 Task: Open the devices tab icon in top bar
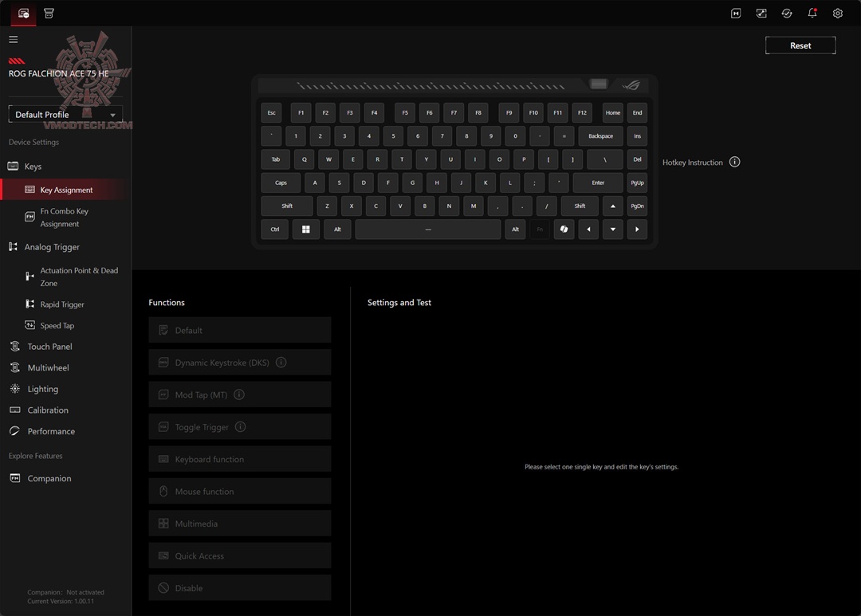point(24,14)
